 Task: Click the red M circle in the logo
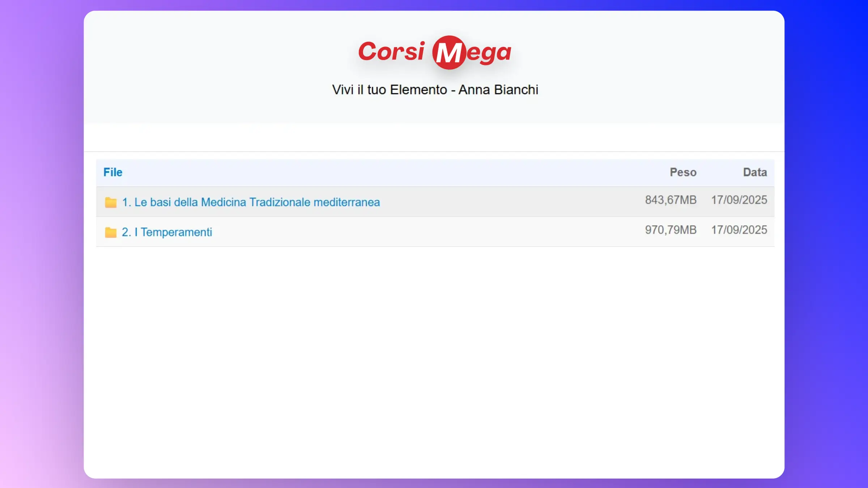coord(448,52)
